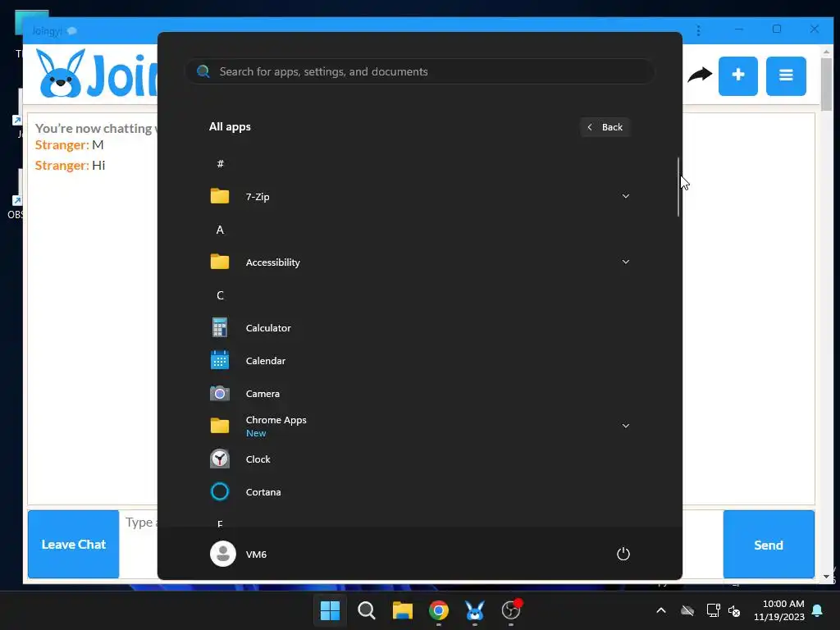The image size is (840, 630).
Task: Click the muted volume tray icon
Action: (x=734, y=610)
